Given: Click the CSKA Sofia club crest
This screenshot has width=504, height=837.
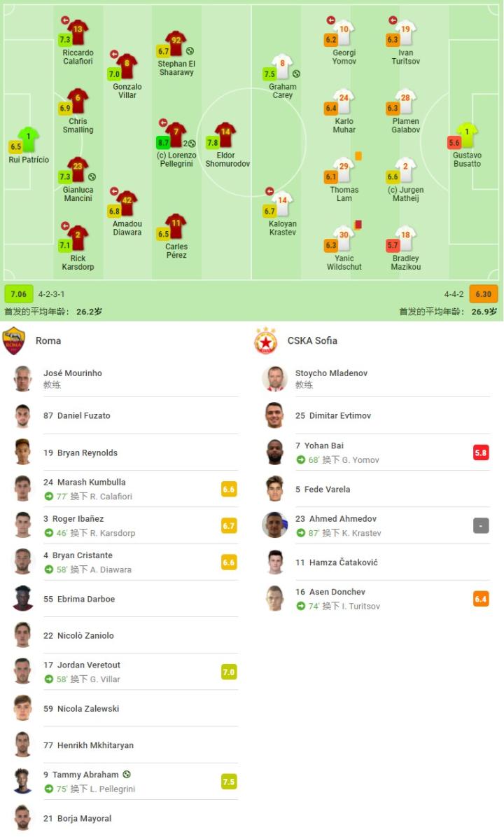Looking at the screenshot, I should point(265,341).
